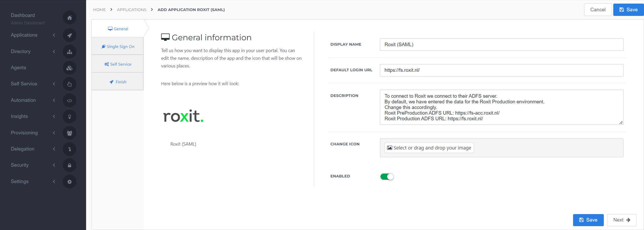The height and width of the screenshot is (230, 644).
Task: Open Security in the sidebar menu
Action: 20,165
